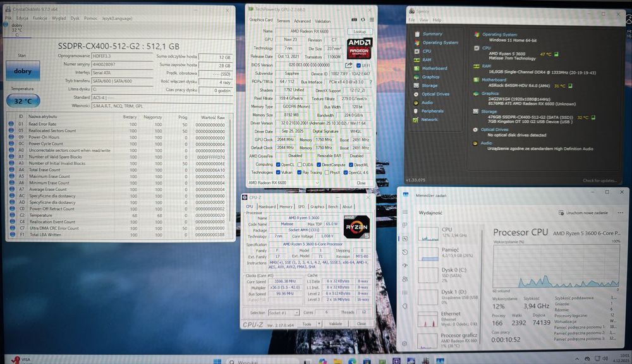The width and height of the screenshot is (632, 364).
Task: Click taskbar volume speaker icon
Action: pyautogui.click(x=605, y=358)
